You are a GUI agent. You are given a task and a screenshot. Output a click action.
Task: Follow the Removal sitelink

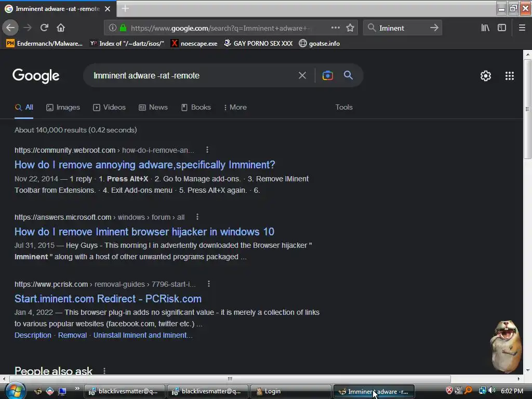(73, 335)
